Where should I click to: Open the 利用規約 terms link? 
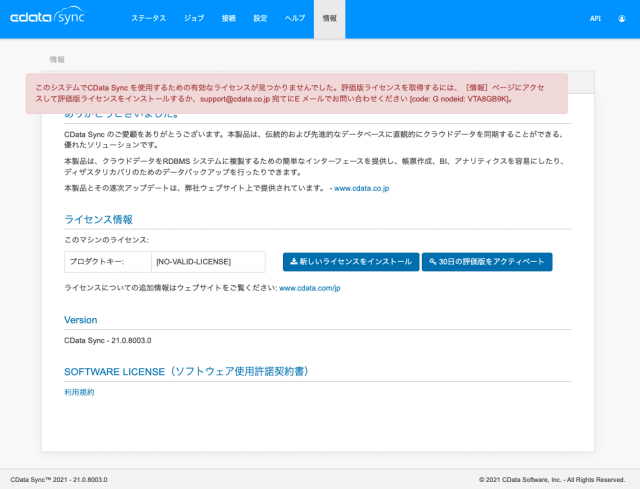pyautogui.click(x=79, y=392)
